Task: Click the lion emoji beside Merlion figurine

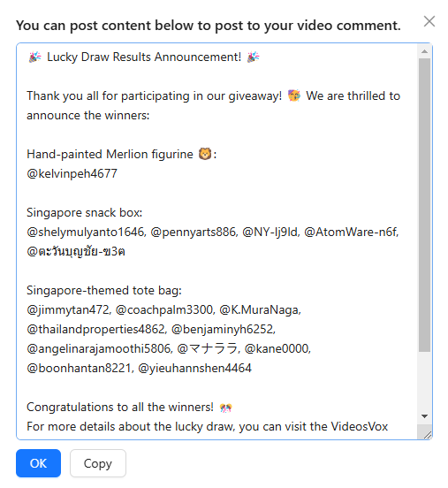Action: [205, 154]
